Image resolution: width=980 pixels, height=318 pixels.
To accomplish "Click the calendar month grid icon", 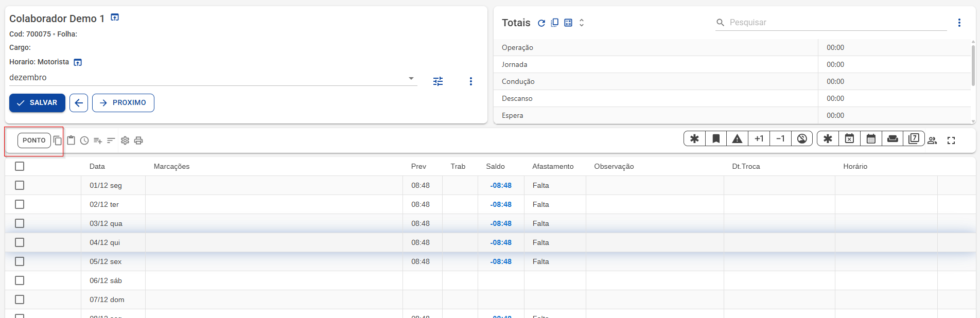I will pyautogui.click(x=871, y=138).
